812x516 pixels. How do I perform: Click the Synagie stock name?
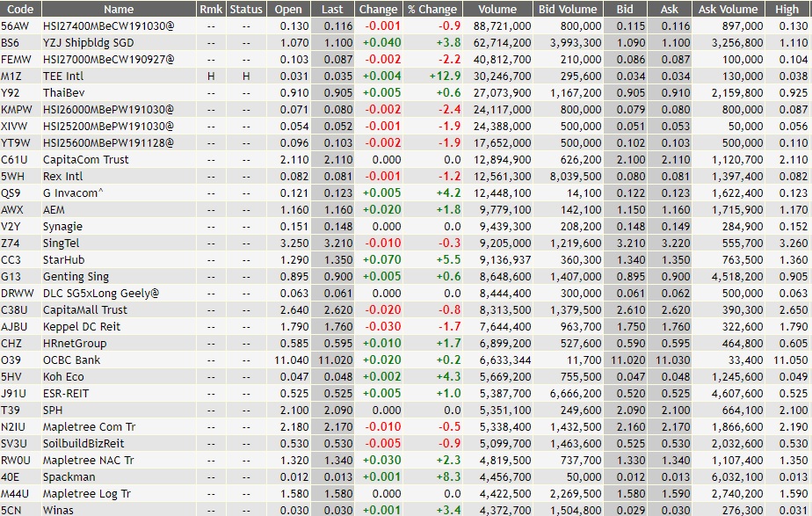click(62, 227)
